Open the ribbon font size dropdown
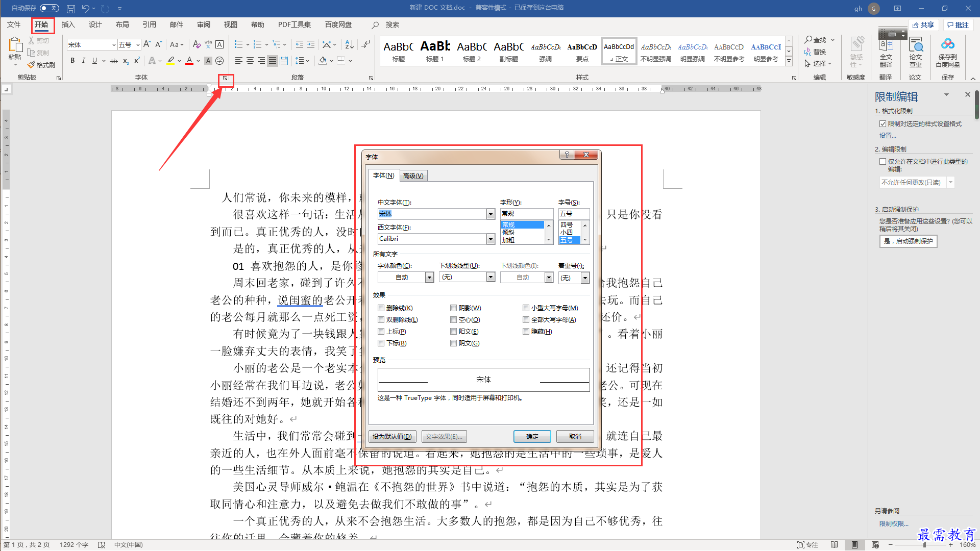980x551 pixels. (x=138, y=45)
